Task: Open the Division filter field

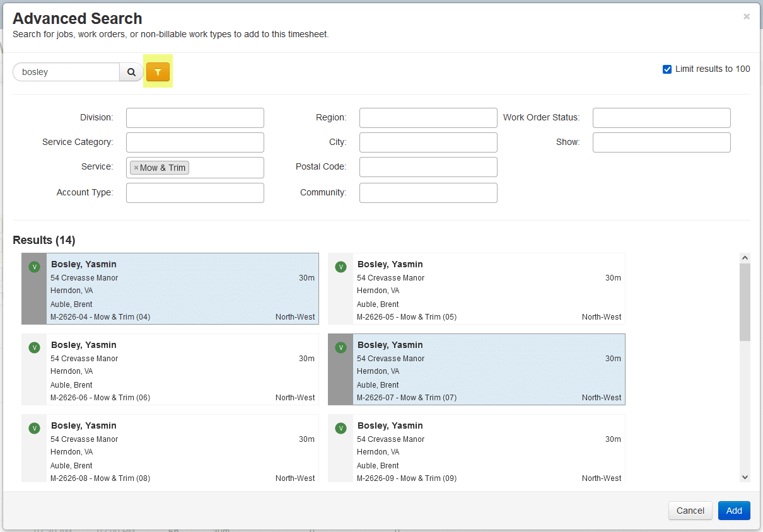Action: pos(195,118)
